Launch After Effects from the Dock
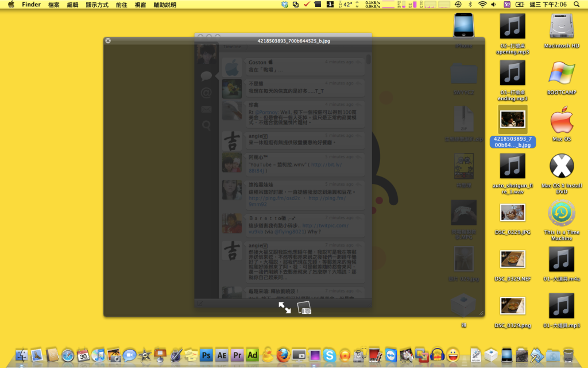The image size is (588, 368). (222, 355)
